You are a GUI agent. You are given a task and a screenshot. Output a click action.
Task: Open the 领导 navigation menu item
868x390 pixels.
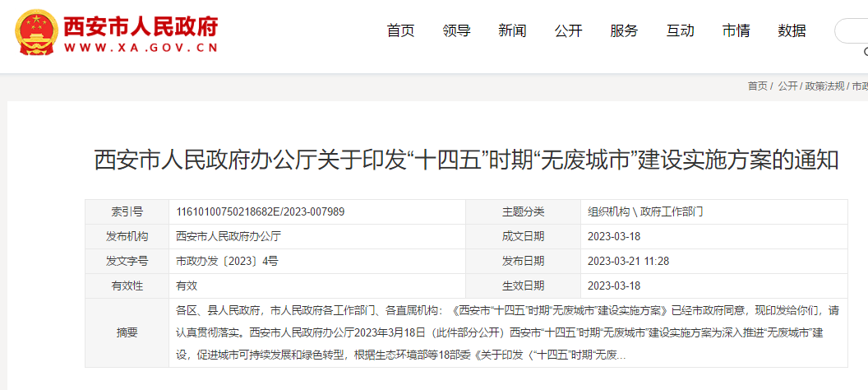(456, 31)
